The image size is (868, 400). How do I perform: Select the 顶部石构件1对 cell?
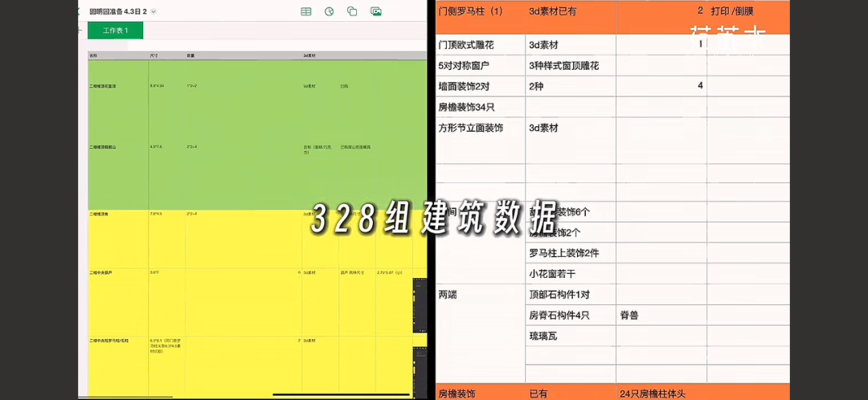click(x=570, y=294)
